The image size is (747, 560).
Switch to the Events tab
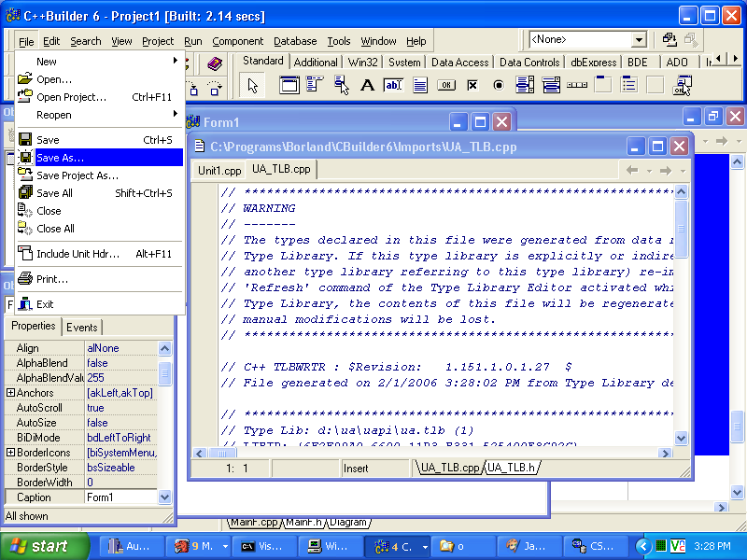coord(82,328)
